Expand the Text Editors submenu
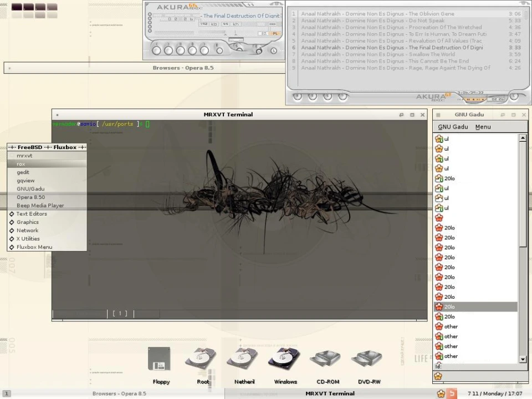This screenshot has width=532, height=399. tap(32, 214)
